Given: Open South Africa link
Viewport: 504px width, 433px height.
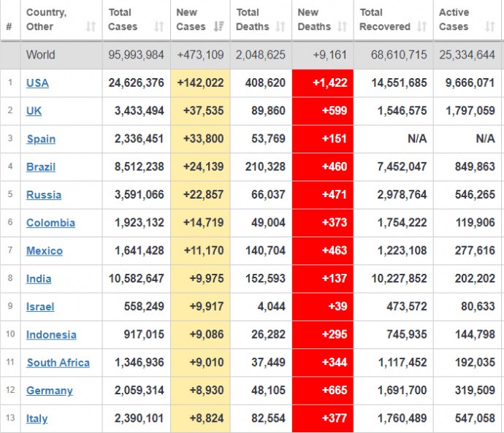Looking at the screenshot, I should 58,363.
